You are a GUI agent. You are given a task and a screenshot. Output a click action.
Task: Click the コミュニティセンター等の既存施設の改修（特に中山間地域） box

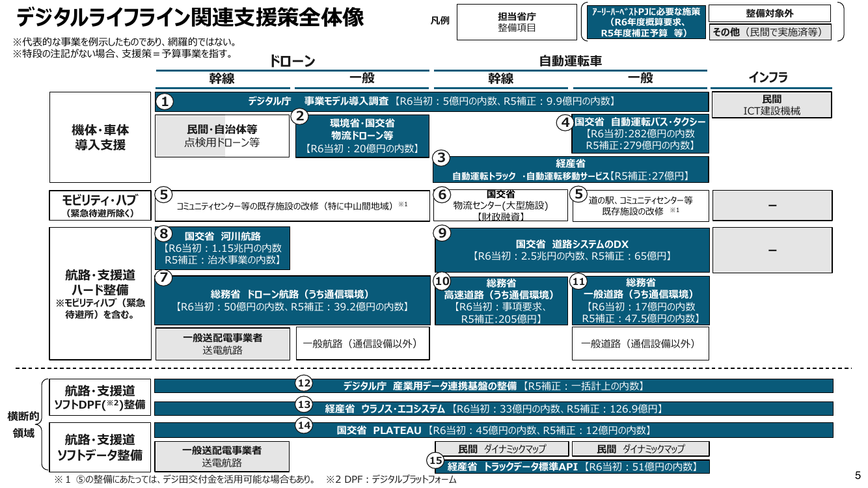[x=292, y=206]
